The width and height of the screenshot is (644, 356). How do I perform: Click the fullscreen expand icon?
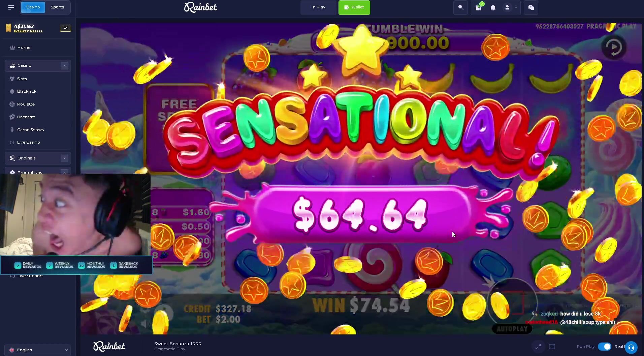click(x=538, y=346)
